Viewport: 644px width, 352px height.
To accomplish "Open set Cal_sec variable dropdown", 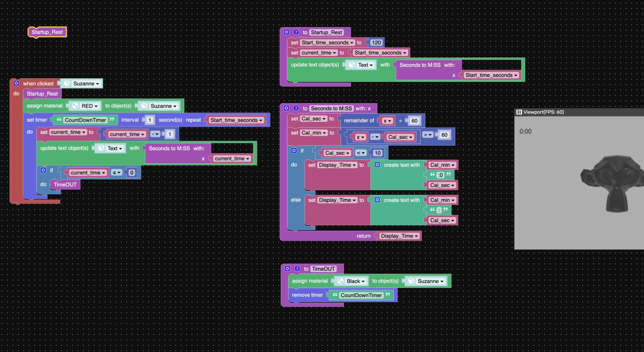I will coord(313,119).
